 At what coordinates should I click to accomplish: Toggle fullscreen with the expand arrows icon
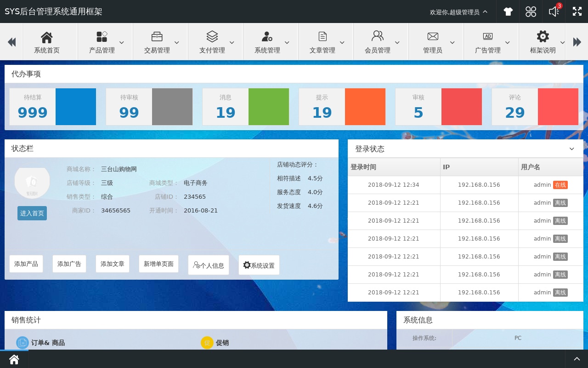pos(577,11)
